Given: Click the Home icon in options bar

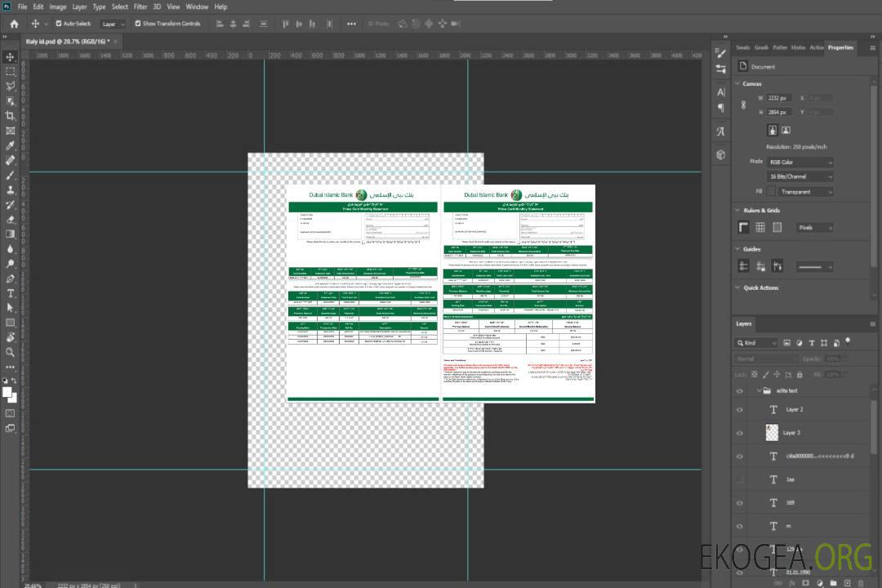Looking at the screenshot, I should [x=14, y=24].
